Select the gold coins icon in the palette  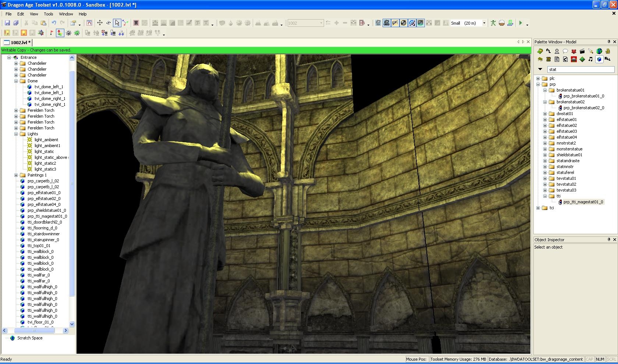click(x=608, y=51)
